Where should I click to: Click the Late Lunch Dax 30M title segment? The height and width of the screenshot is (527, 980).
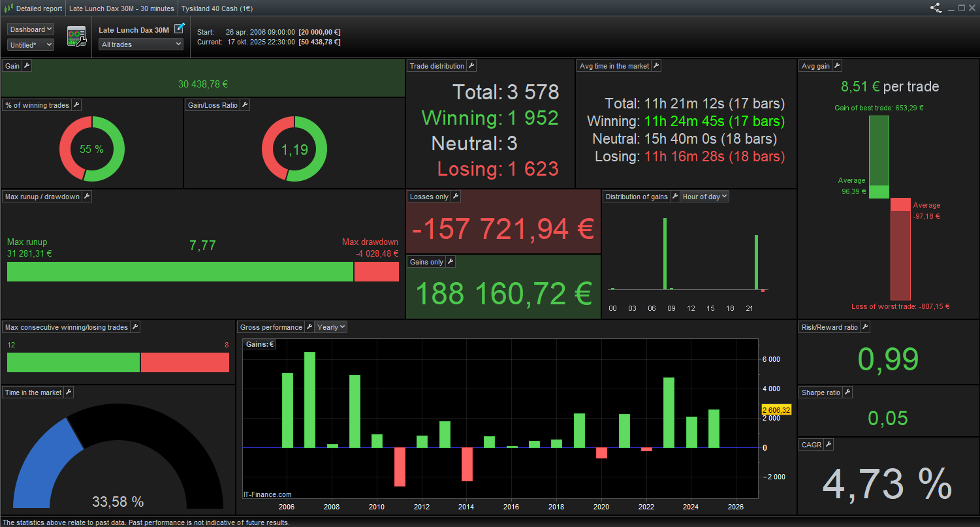coord(121,8)
